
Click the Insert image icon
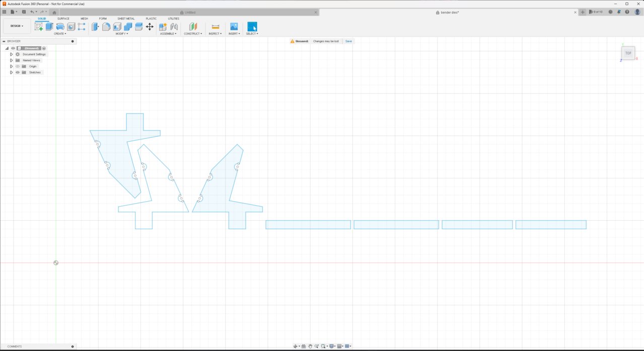point(234,27)
